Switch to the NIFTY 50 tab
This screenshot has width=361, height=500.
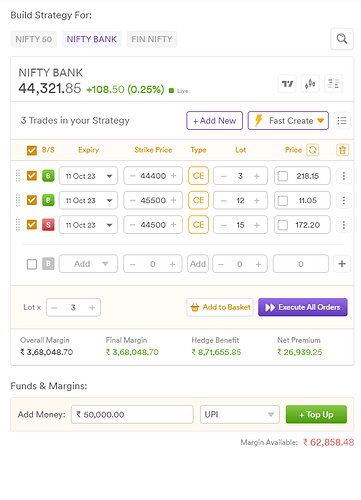click(34, 39)
